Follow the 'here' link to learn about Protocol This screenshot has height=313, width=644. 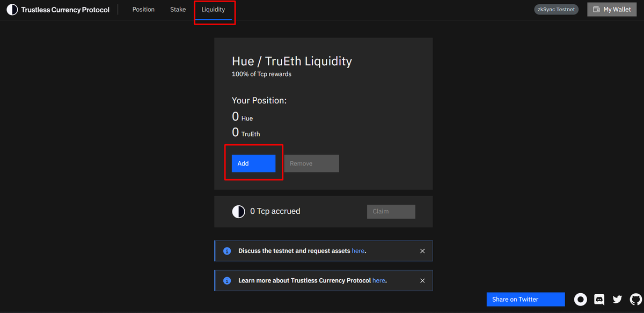click(x=378, y=280)
